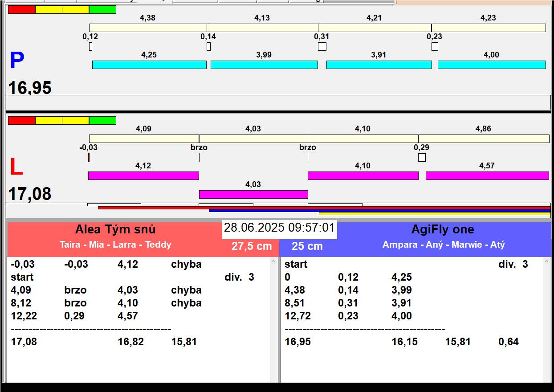Click the value 12,22 in the left table
The image size is (554, 392).
pyautogui.click(x=24, y=316)
